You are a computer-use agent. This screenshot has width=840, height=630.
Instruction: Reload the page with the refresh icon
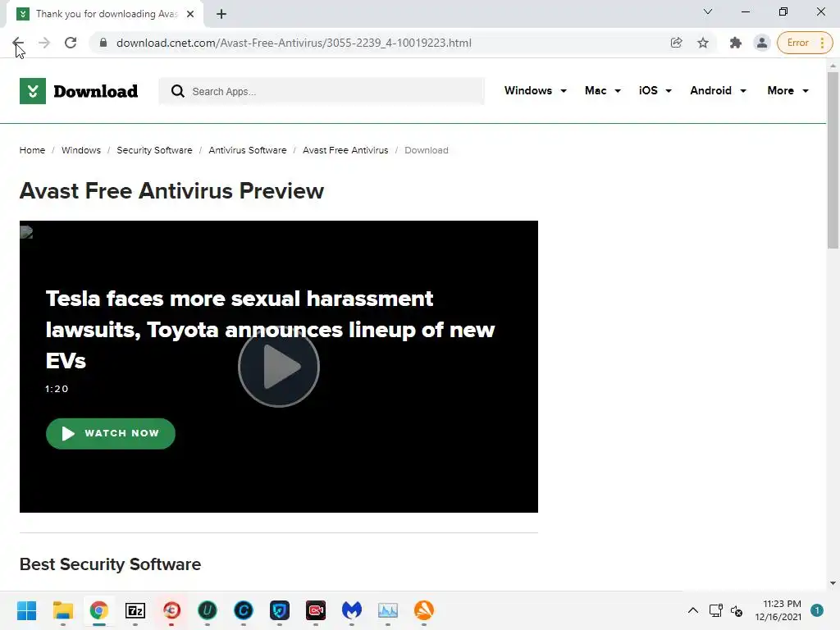pos(71,43)
